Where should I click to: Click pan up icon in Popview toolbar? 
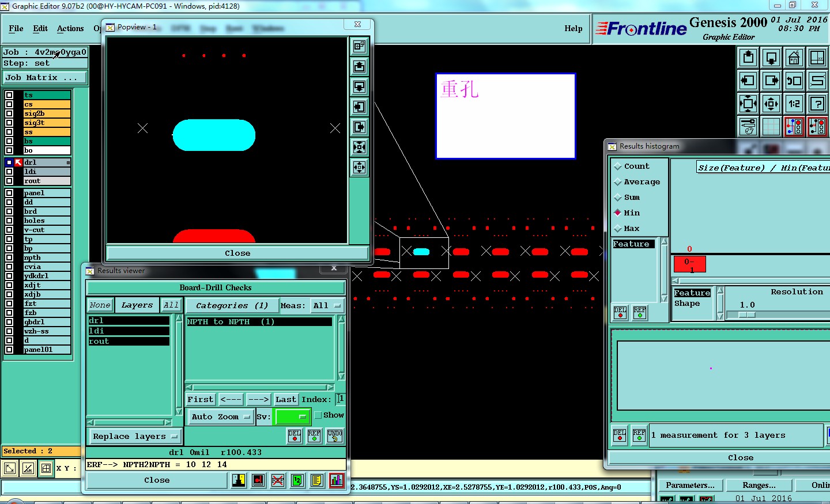tap(359, 66)
